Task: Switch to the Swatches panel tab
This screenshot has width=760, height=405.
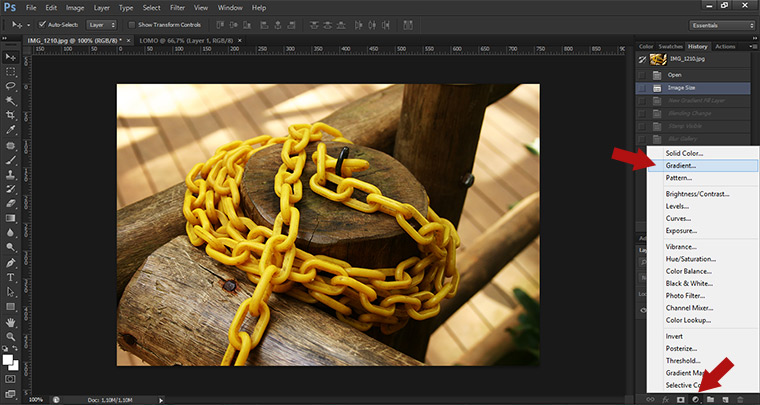Action: click(671, 46)
